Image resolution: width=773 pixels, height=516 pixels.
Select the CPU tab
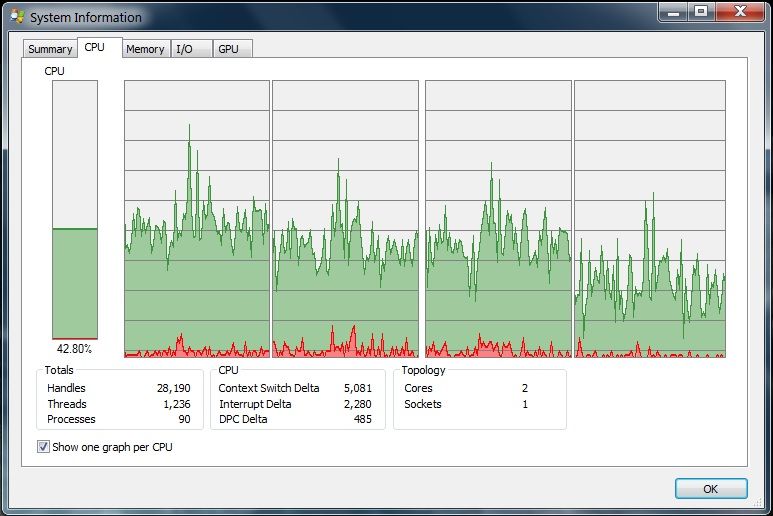(x=100, y=47)
